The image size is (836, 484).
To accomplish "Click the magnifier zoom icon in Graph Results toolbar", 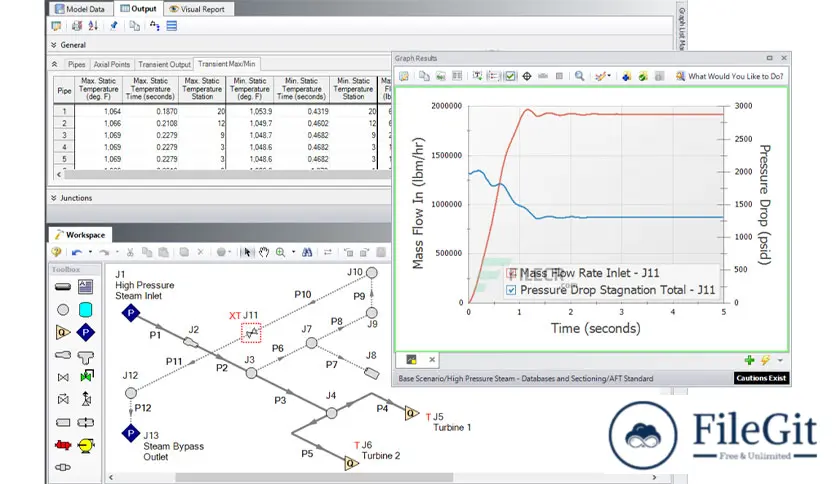I will pos(580,76).
